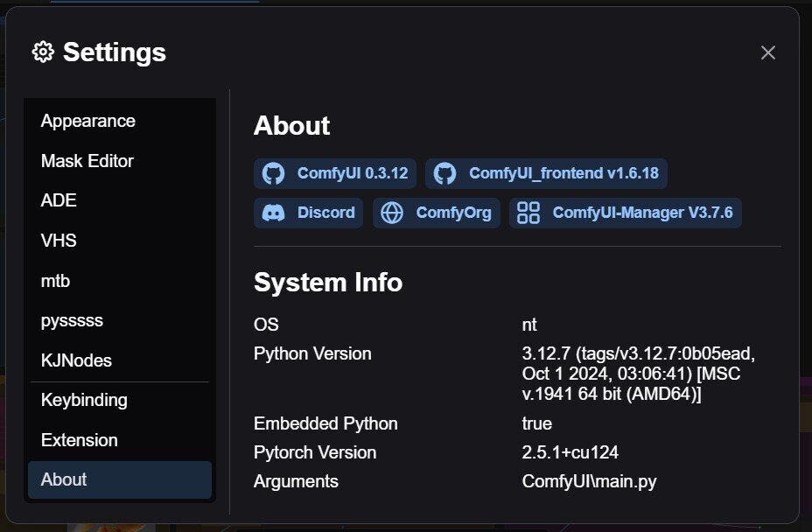The height and width of the screenshot is (532, 812).
Task: Show the Extension settings panel
Action: (79, 440)
